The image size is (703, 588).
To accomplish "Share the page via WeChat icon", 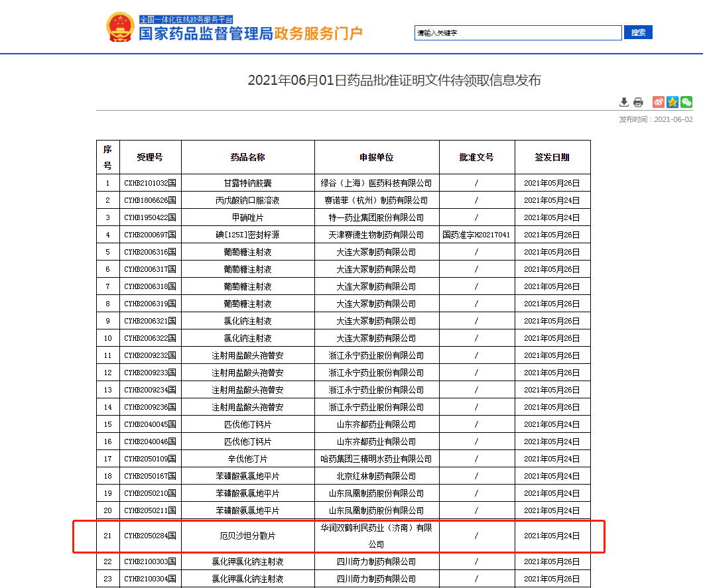I will pos(686,102).
